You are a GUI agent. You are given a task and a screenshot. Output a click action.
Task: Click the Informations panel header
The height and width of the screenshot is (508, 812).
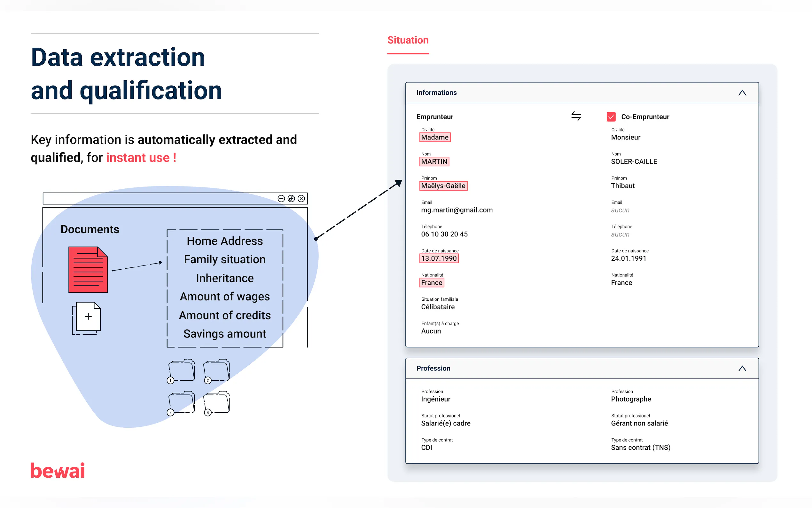pos(436,93)
